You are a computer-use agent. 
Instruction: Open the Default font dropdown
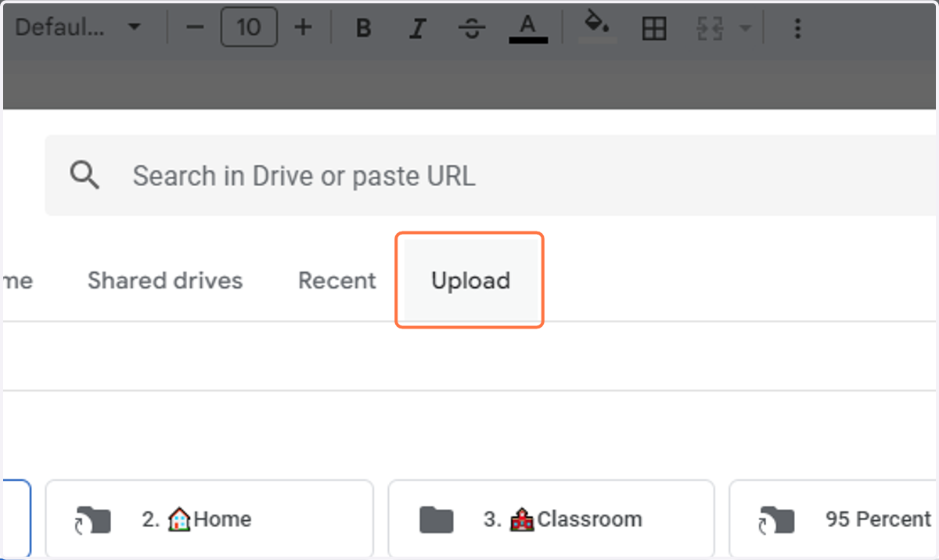[78, 28]
